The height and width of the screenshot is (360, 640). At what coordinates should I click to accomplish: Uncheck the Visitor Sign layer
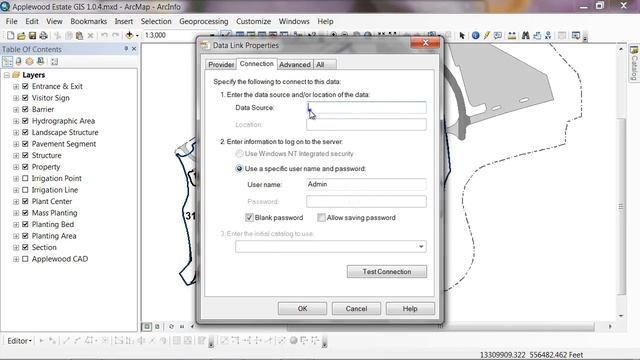pos(25,98)
